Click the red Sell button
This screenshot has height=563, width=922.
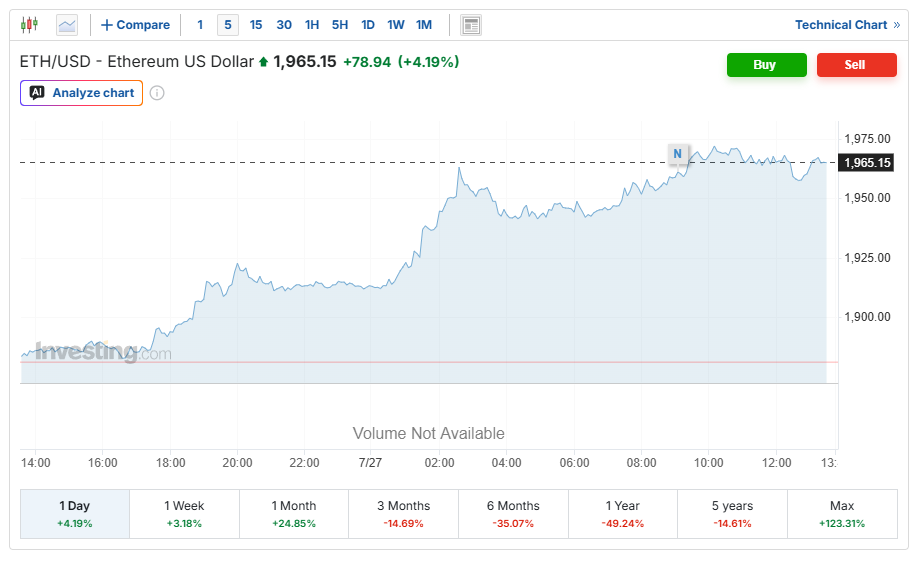856,65
